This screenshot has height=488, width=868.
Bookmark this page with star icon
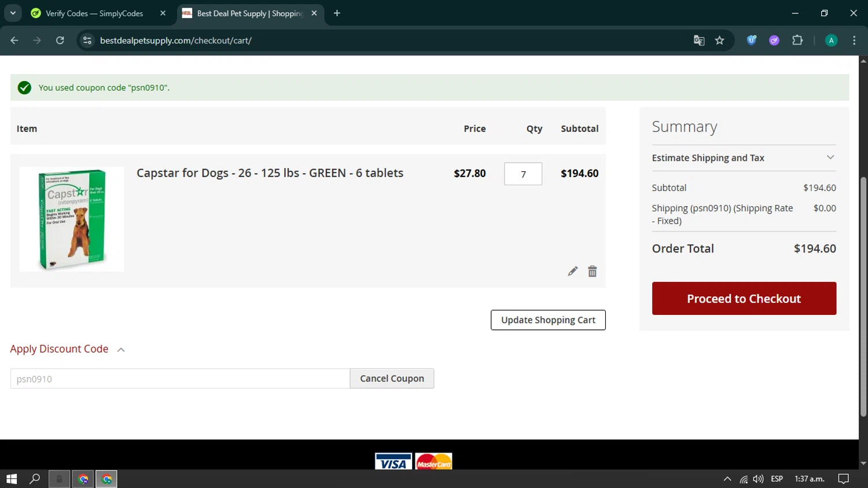[x=719, y=41]
